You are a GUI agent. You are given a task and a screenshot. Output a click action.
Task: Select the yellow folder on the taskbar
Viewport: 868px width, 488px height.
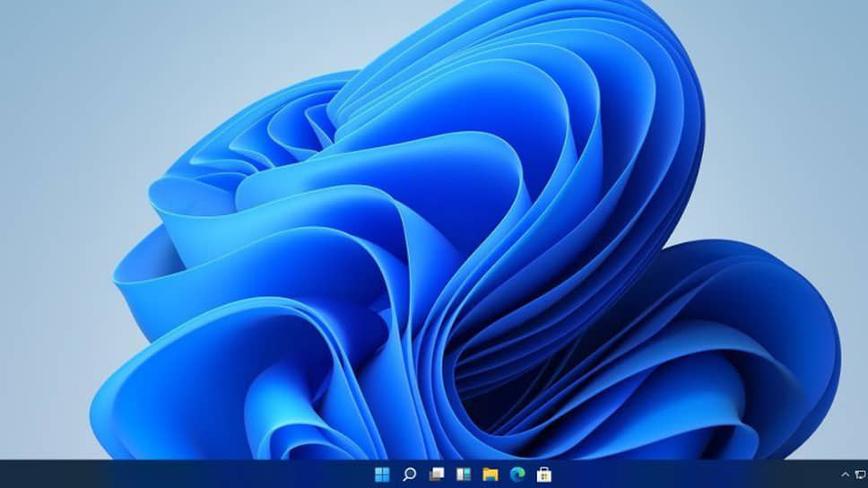point(490,474)
